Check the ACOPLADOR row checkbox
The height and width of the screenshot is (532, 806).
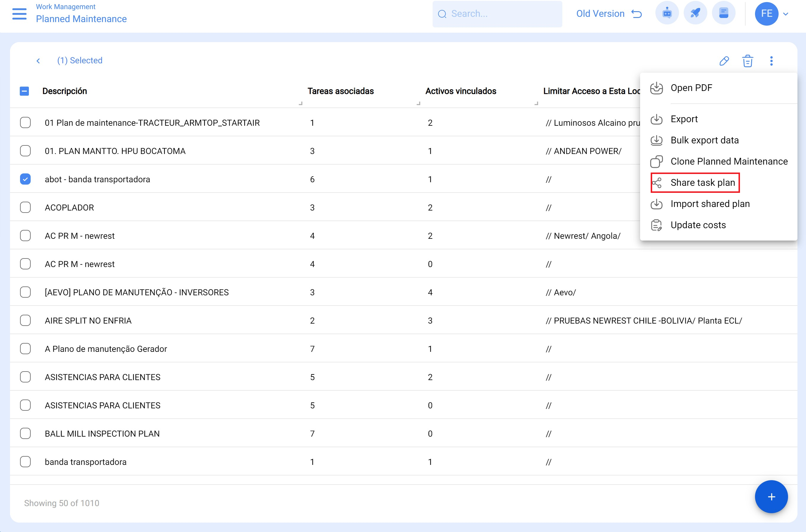click(25, 207)
